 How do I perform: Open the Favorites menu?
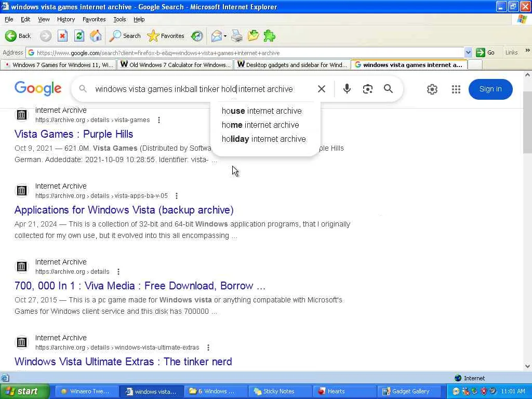(94, 19)
